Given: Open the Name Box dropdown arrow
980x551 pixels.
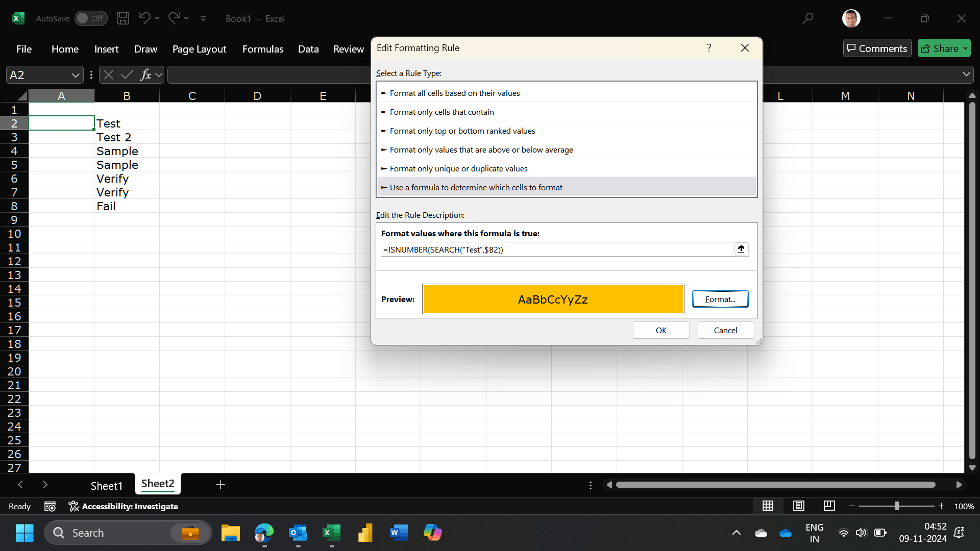Looking at the screenshot, I should click(76, 75).
